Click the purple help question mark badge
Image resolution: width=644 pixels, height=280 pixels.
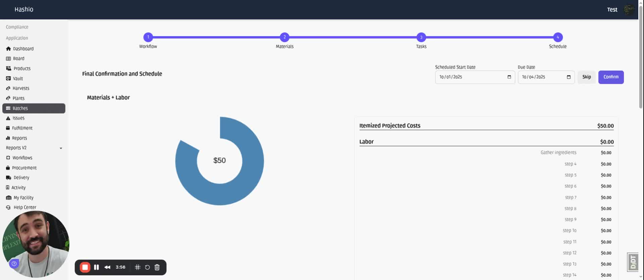point(14,264)
